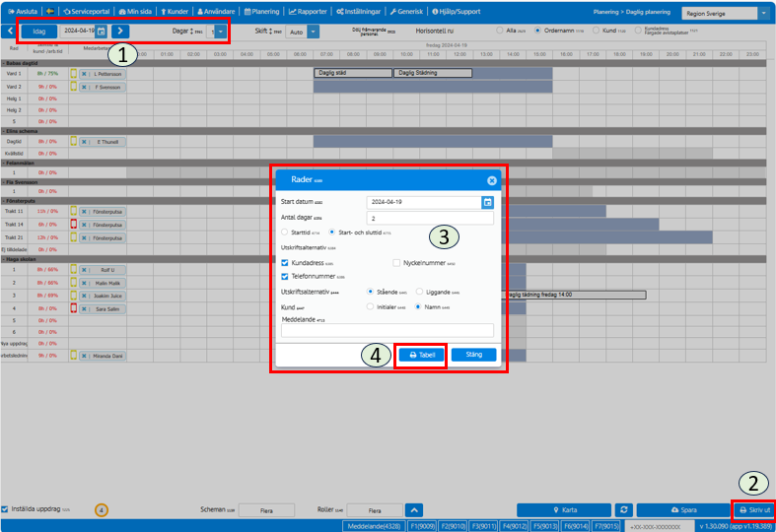Select the Starttid radio button
The image size is (776, 532).
285,233
